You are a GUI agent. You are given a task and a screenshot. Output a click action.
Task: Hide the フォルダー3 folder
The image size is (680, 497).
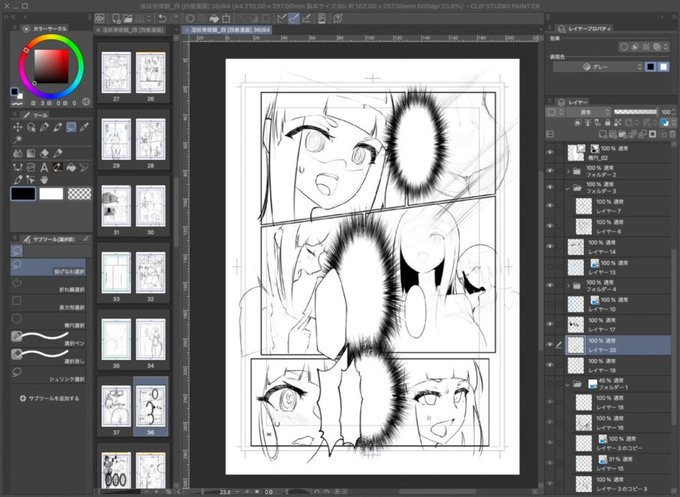tap(550, 187)
